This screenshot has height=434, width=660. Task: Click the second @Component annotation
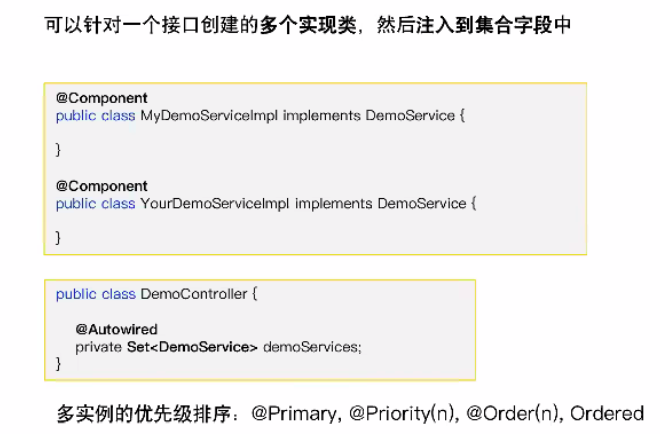(x=101, y=186)
